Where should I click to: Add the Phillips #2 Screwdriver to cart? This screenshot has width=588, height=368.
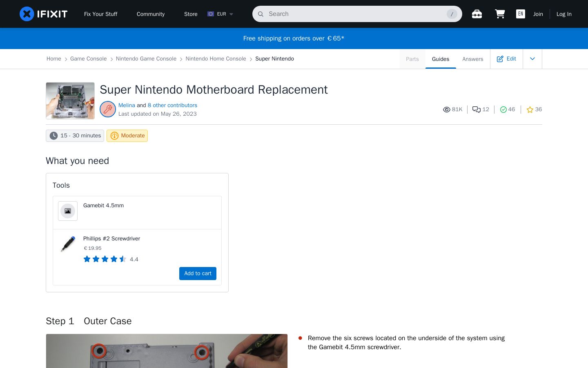198,274
